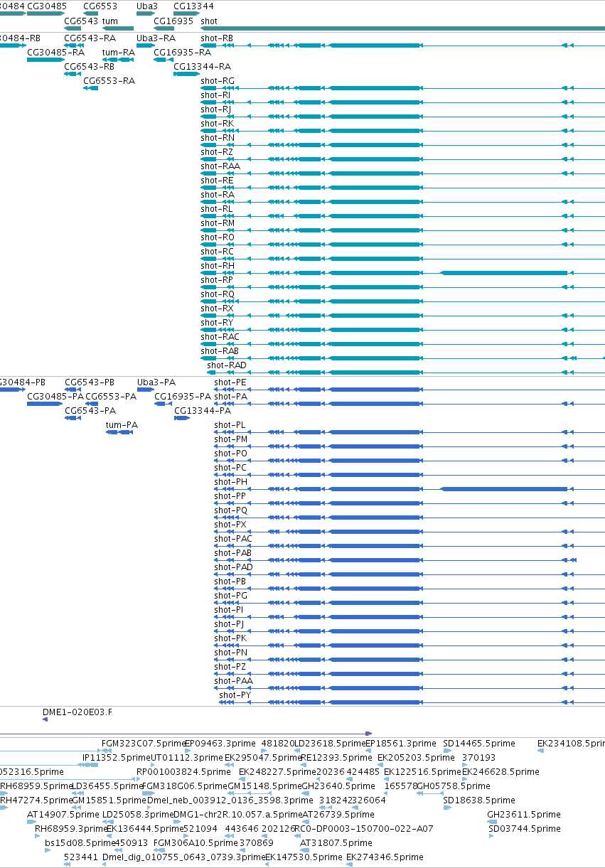The height and width of the screenshot is (868, 605).
Task: Select the shot-RG transcript label
Action: coord(218,81)
